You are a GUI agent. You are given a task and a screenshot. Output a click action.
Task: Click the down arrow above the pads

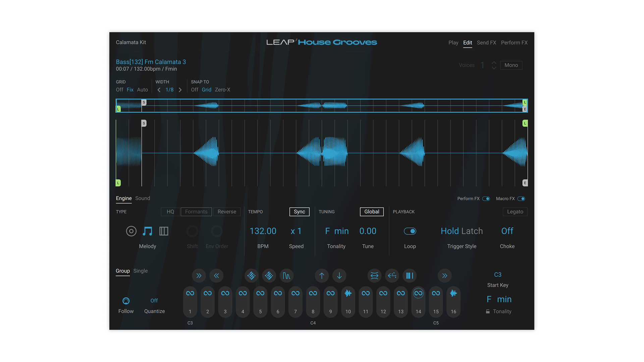click(339, 276)
